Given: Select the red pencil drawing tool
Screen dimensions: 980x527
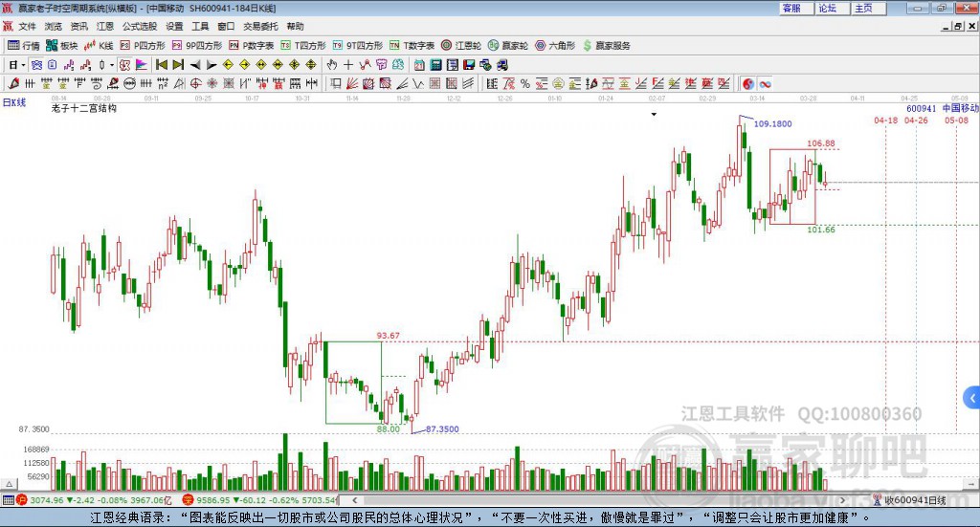Looking at the screenshot, I should point(13,83).
